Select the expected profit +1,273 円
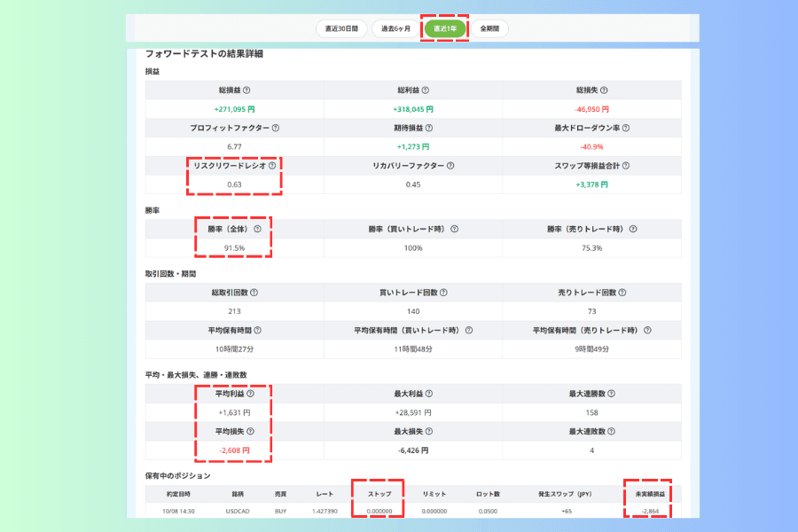 point(413,146)
